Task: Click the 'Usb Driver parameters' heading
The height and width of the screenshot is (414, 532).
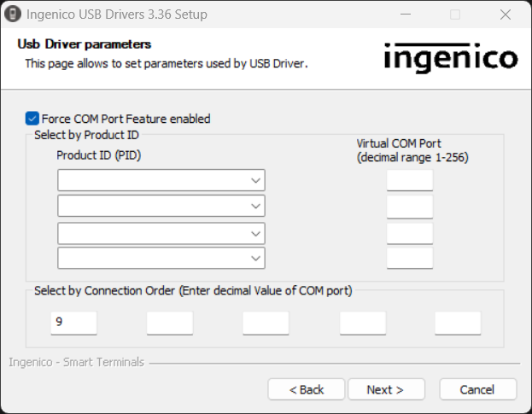Action: pos(85,44)
